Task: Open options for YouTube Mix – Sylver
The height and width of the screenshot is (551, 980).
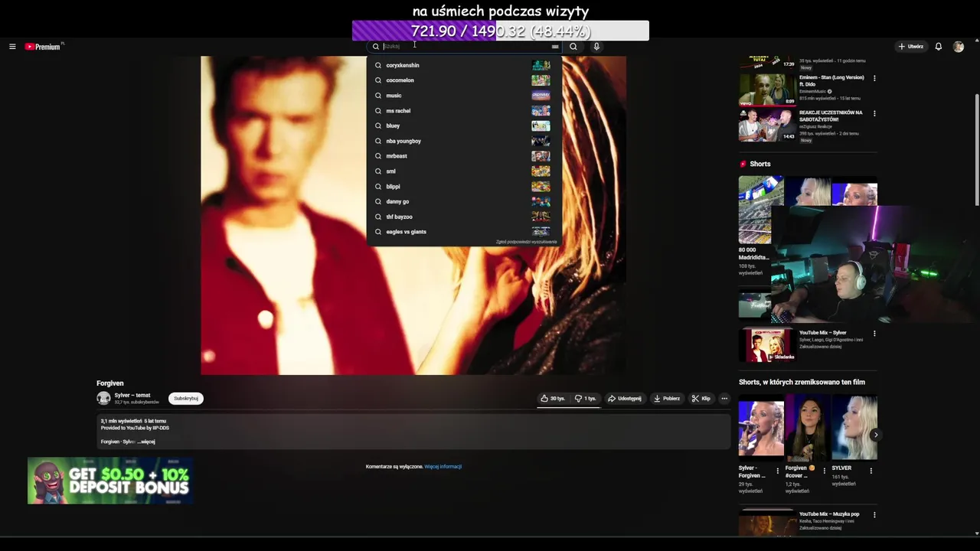Action: (x=874, y=334)
